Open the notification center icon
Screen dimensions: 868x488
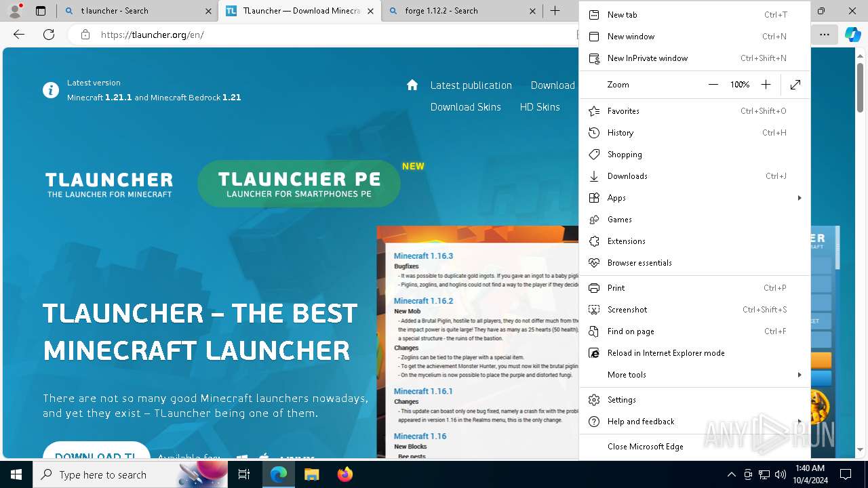coord(846,474)
